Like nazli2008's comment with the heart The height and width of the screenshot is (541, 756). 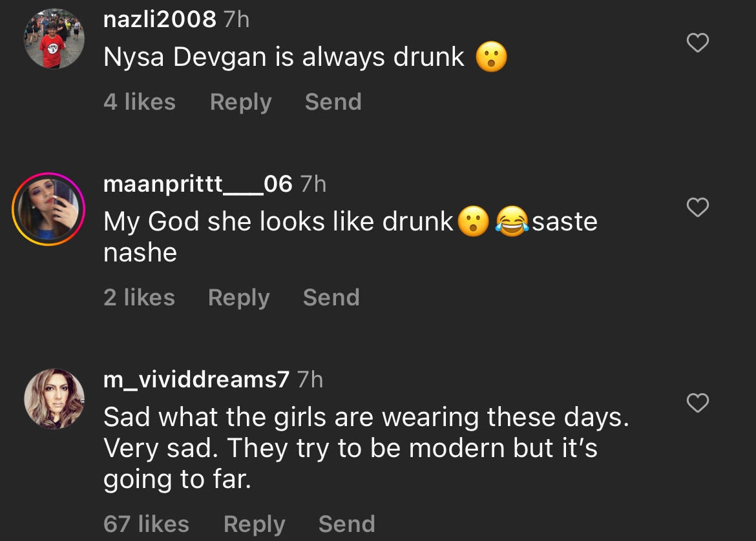pos(697,43)
